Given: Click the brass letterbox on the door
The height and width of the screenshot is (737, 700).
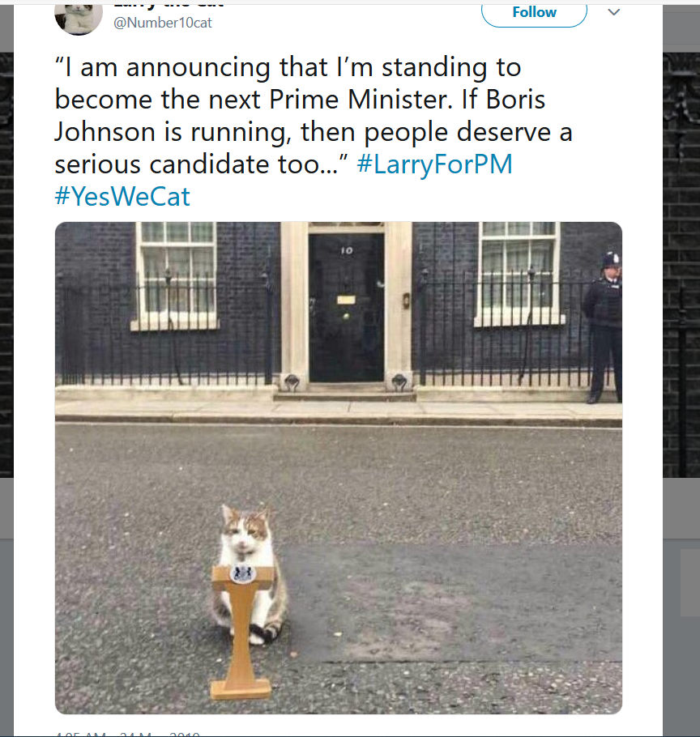Looking at the screenshot, I should point(346,300).
